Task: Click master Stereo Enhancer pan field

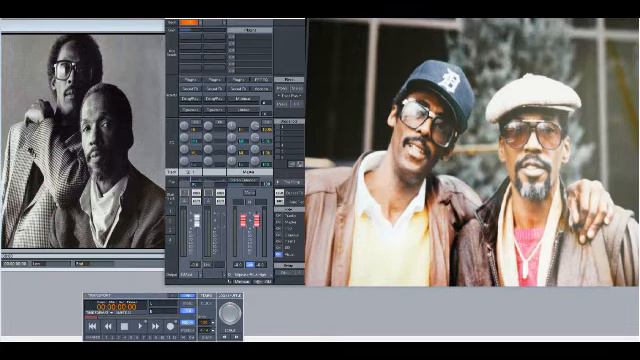Action: pos(244,180)
